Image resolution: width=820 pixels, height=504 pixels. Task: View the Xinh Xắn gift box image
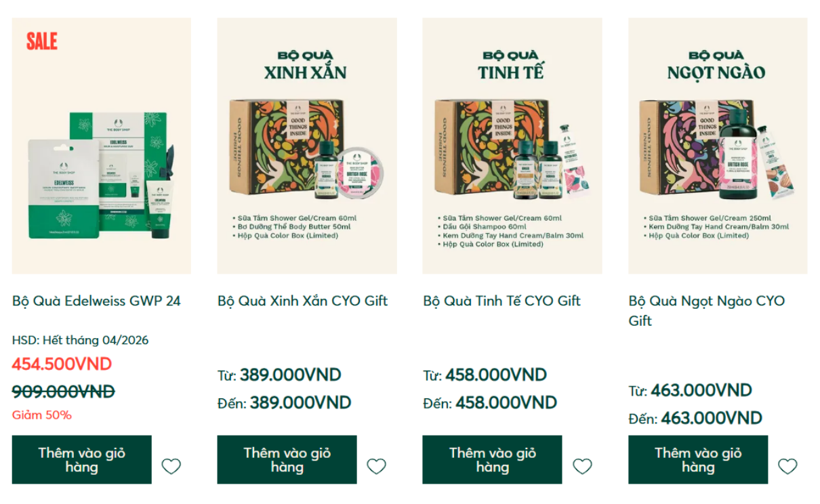[x=307, y=146]
